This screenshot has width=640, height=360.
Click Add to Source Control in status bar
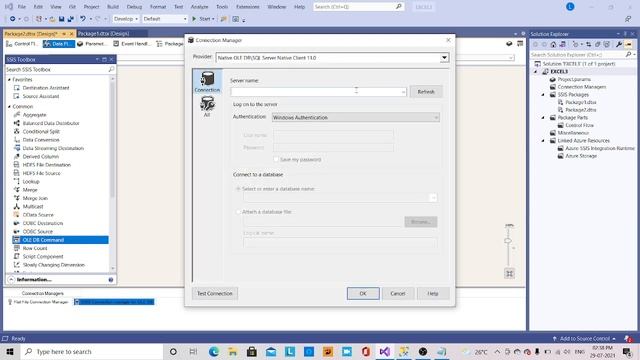(x=584, y=338)
